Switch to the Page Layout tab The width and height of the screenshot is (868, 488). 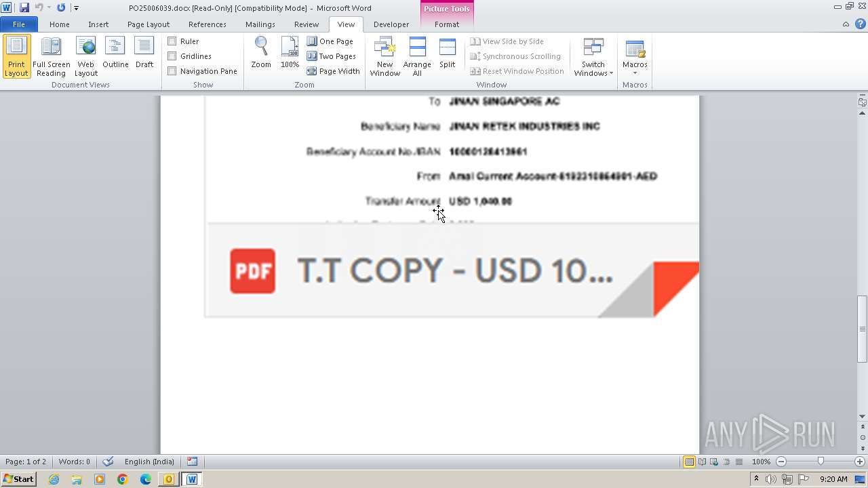[x=149, y=24]
